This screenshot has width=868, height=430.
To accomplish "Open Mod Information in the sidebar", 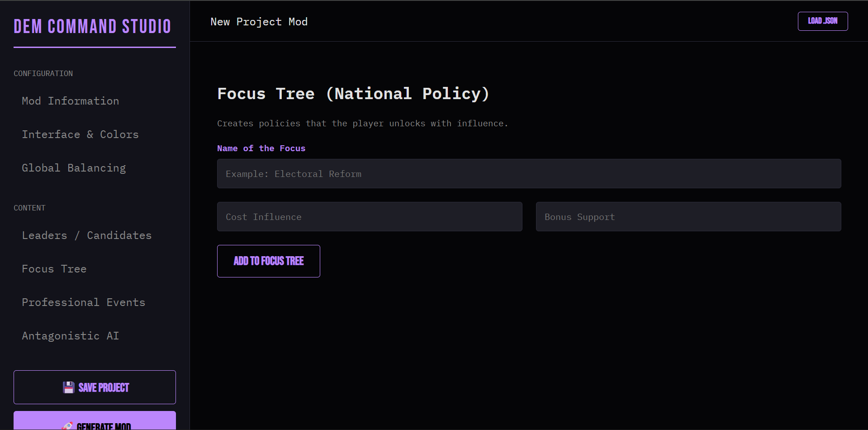I will [x=71, y=101].
